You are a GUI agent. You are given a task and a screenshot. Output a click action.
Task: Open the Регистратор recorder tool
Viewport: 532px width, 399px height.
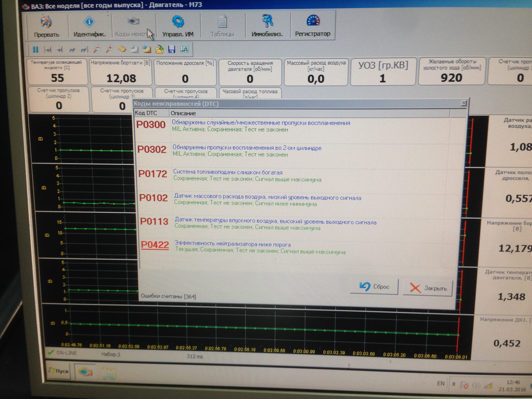(x=313, y=26)
